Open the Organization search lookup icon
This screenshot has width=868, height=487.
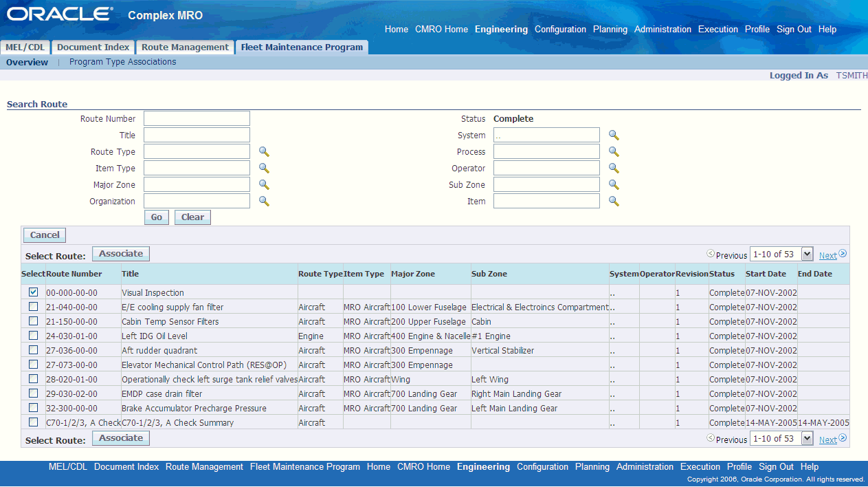point(264,202)
